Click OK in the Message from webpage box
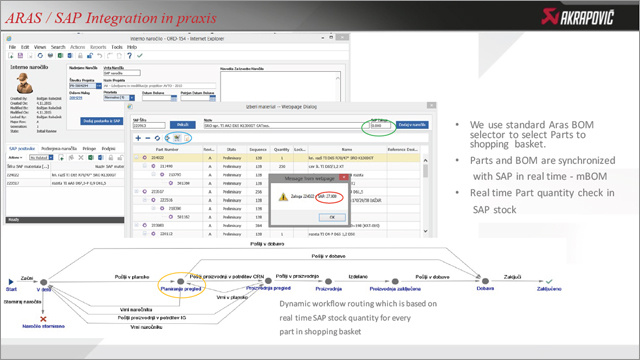Image resolution: width=640 pixels, height=360 pixels. [x=332, y=217]
